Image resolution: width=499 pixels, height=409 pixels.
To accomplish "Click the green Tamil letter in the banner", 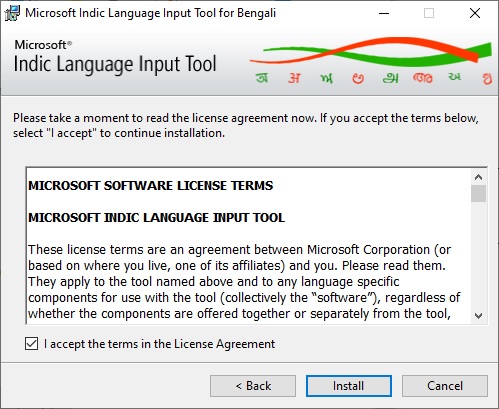I will tap(390, 78).
